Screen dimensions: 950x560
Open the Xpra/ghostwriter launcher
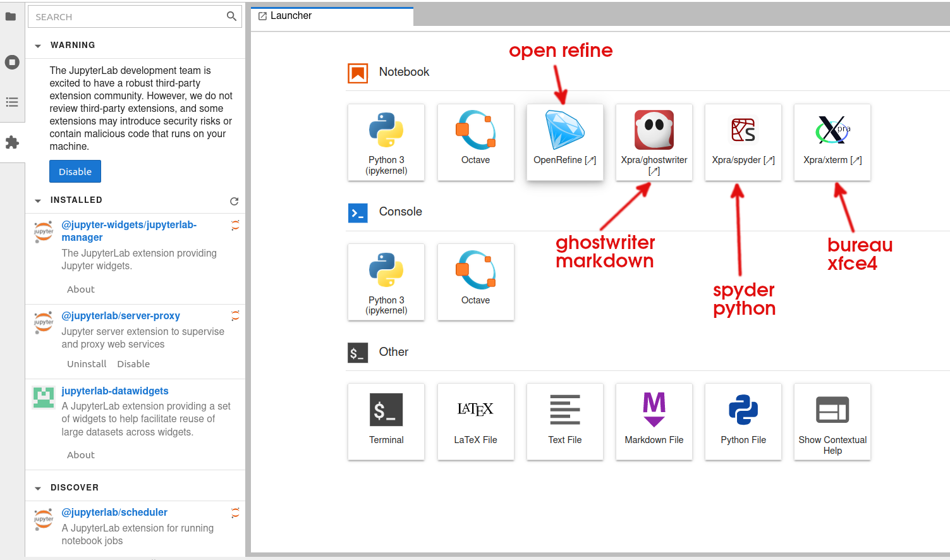click(x=654, y=142)
